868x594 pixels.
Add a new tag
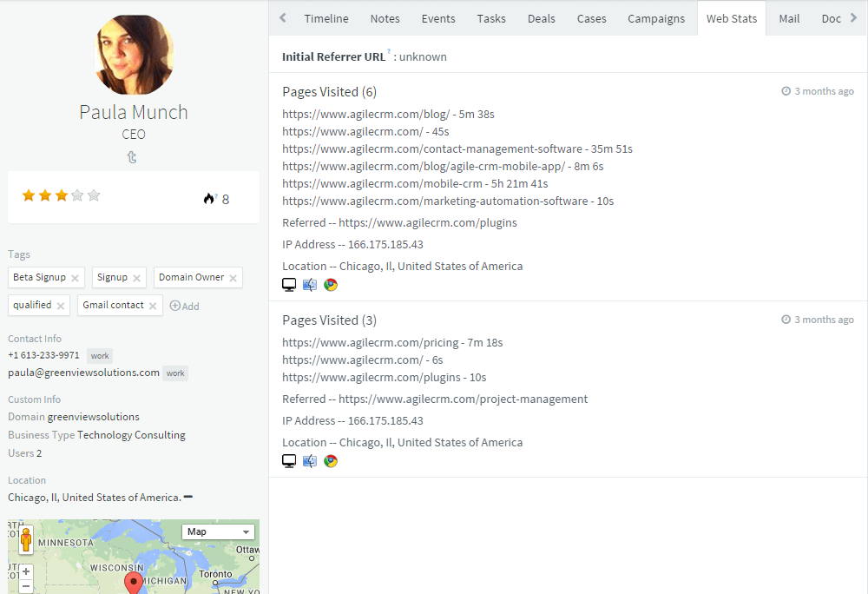pyautogui.click(x=184, y=307)
